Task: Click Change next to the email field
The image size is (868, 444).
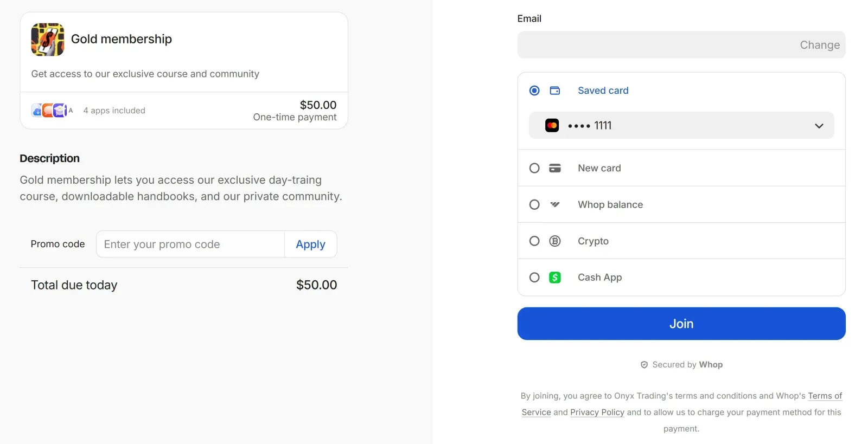Action: coord(819,45)
